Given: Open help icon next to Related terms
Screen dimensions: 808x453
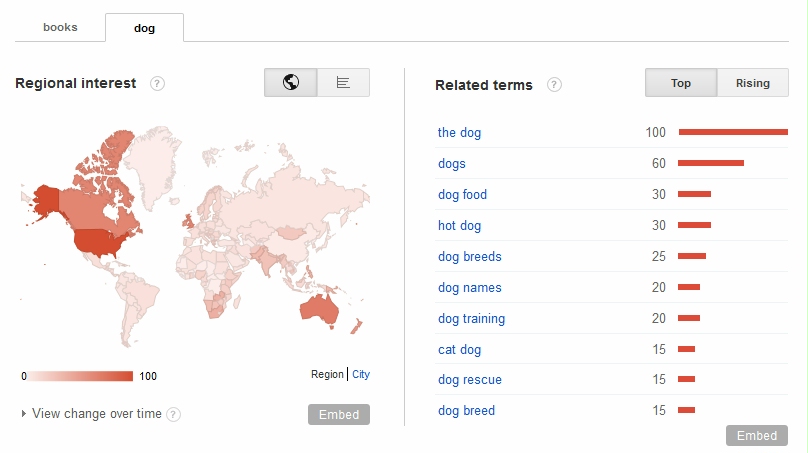Looking at the screenshot, I should (554, 85).
